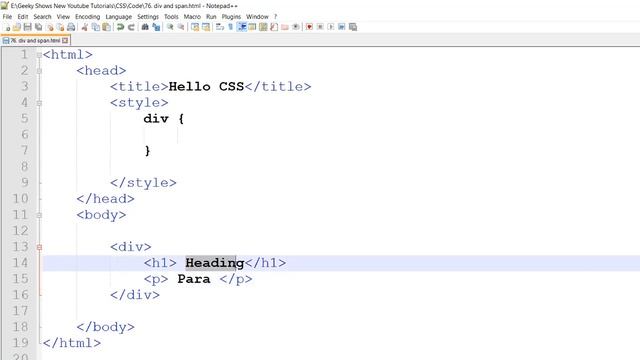Click the Cut scissors icon
Screen dimensions: 640x360
[x=84, y=27]
